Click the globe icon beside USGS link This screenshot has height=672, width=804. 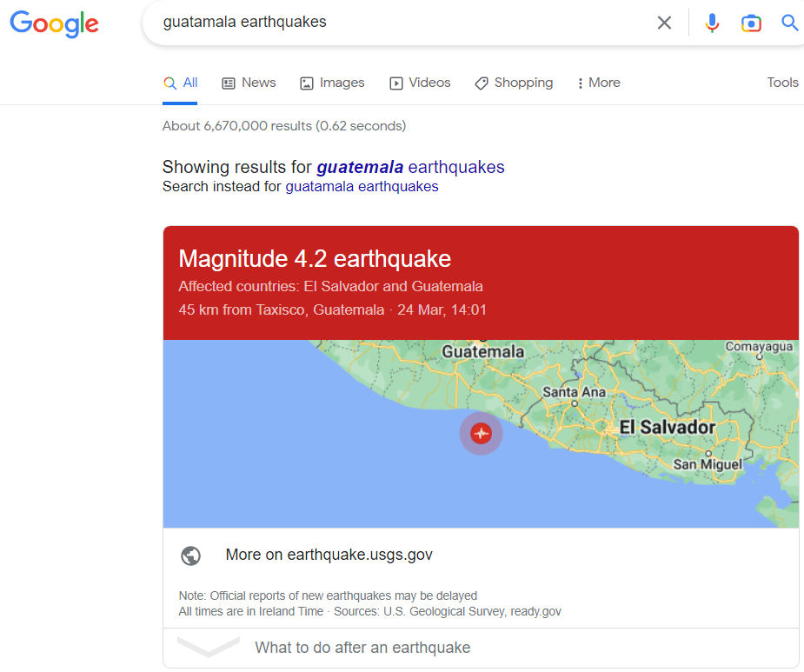click(x=191, y=556)
